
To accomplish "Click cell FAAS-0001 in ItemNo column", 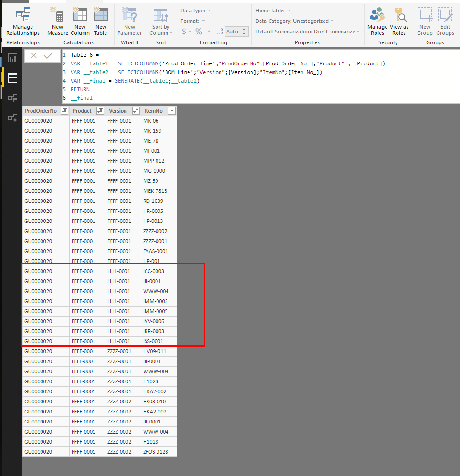I will [159, 251].
